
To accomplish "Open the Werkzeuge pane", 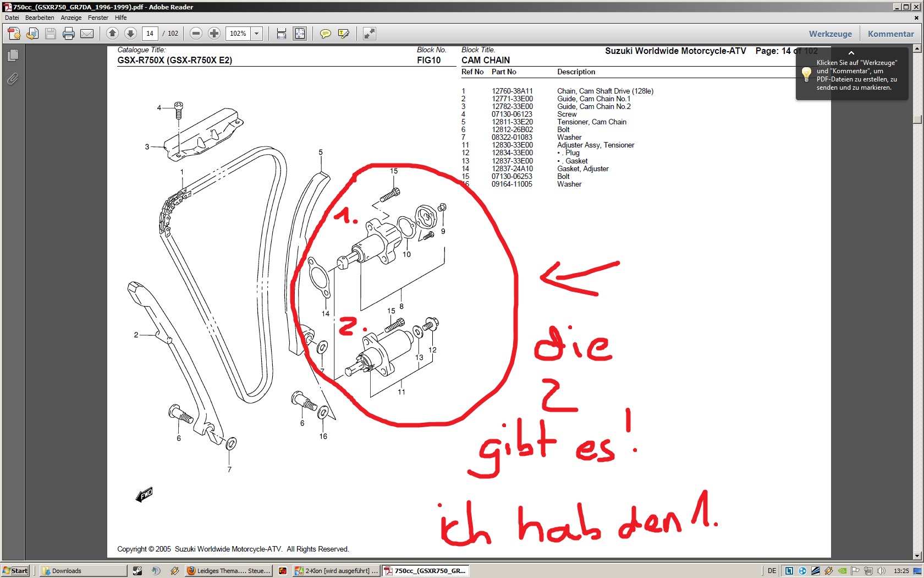I will [831, 34].
